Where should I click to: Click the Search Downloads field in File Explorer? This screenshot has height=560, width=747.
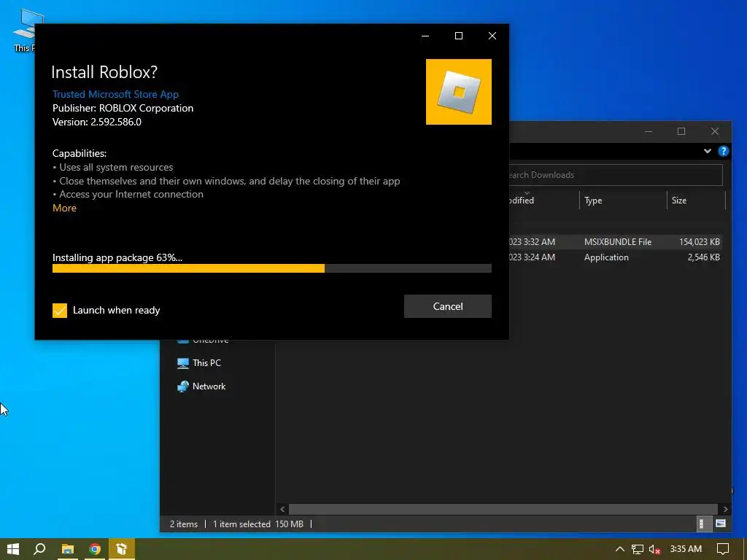(x=616, y=175)
